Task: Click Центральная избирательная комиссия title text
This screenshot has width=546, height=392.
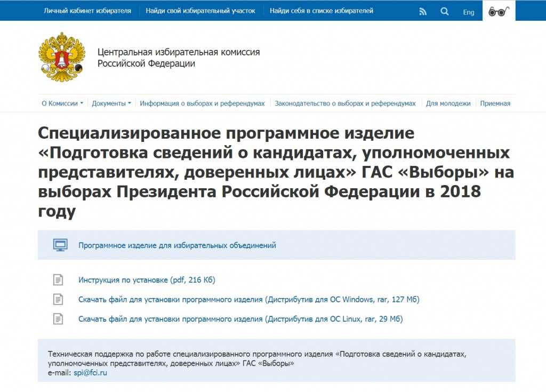Action: click(x=179, y=58)
